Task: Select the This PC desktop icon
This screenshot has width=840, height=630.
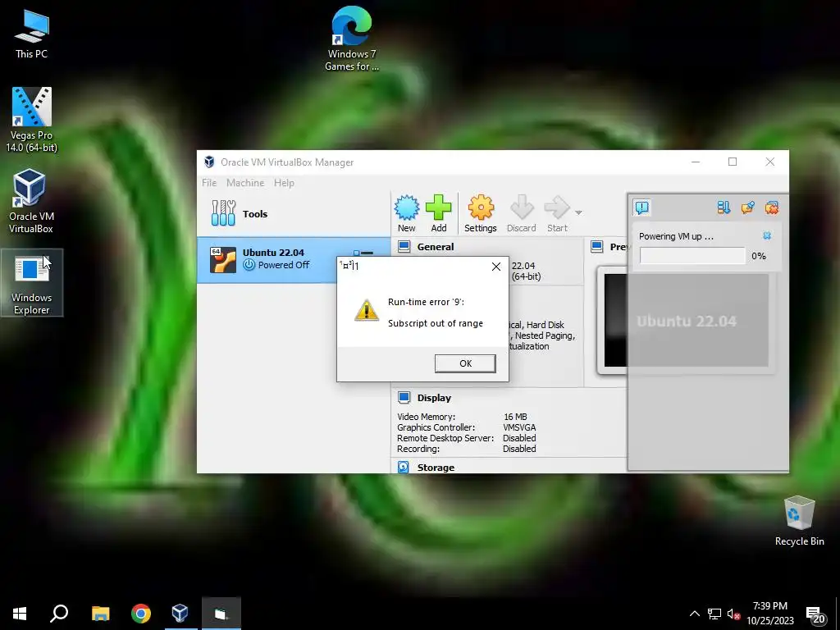Action: [x=32, y=34]
